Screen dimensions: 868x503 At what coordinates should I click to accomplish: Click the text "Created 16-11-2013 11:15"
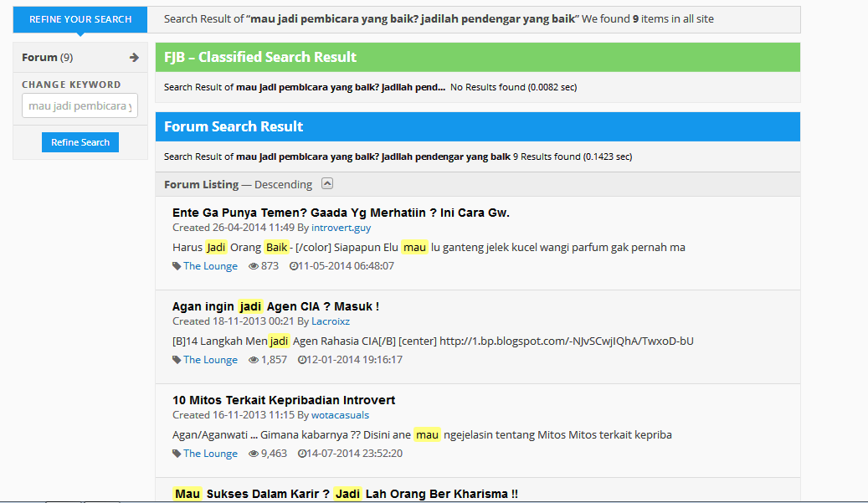(x=234, y=415)
